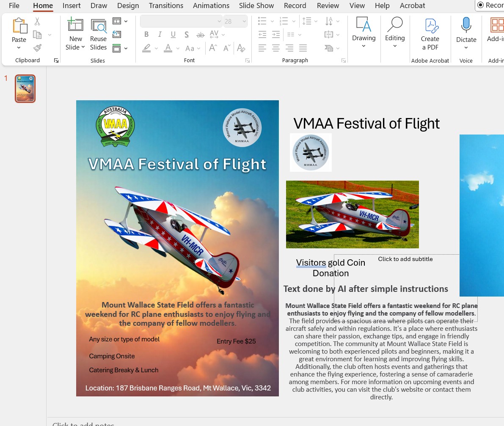Image resolution: width=504 pixels, height=426 pixels.
Task: Click the Dictate microphone
Action: (466, 25)
